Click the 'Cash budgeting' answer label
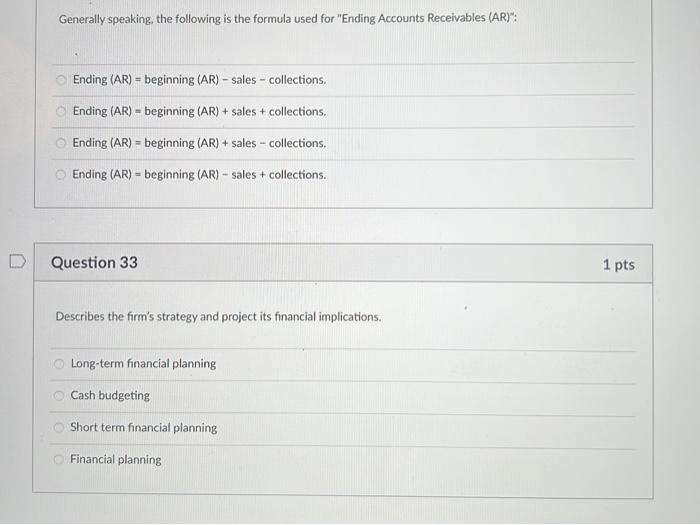The image size is (700, 525). pos(110,396)
